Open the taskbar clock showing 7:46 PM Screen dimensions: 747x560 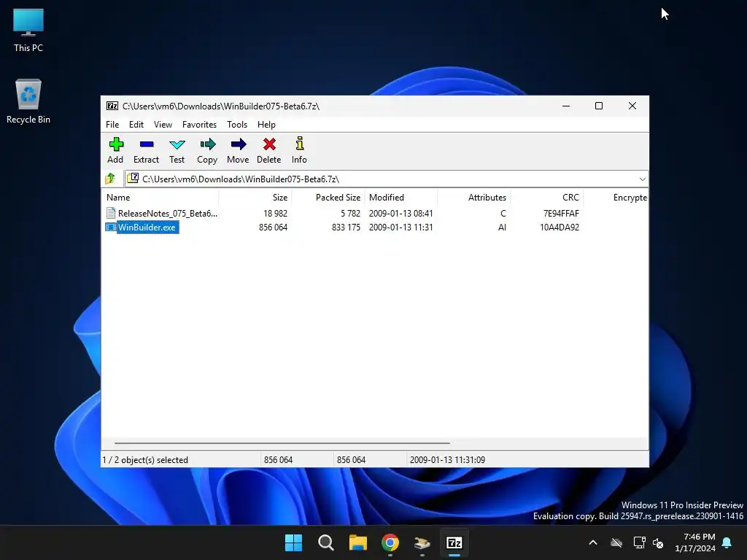(695, 542)
